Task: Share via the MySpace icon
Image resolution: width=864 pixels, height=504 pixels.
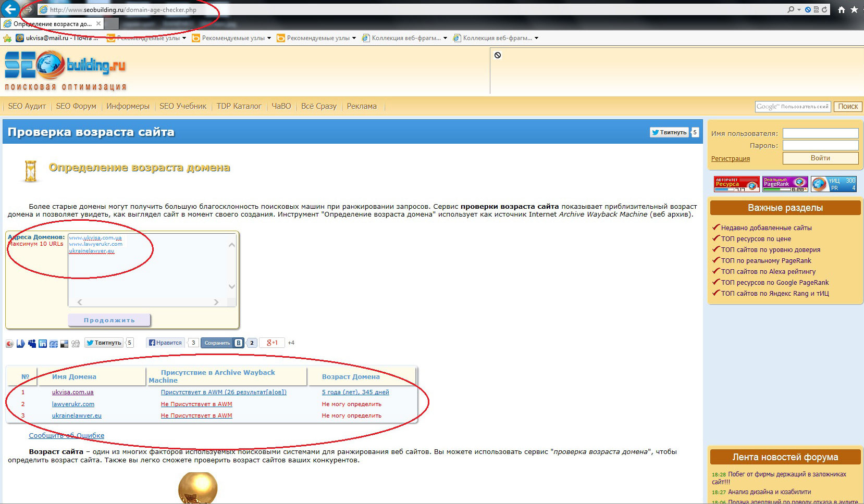Action: pos(32,343)
